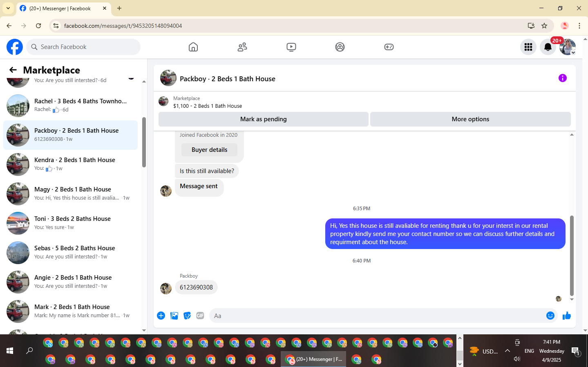Viewport: 588px width, 367px height.
Task: Click the Messenger taskbar window button
Action: point(313,359)
